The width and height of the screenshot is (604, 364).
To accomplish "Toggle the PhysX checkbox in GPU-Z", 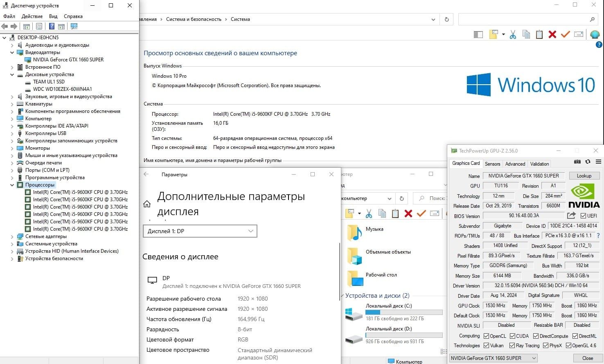I will [545, 346].
